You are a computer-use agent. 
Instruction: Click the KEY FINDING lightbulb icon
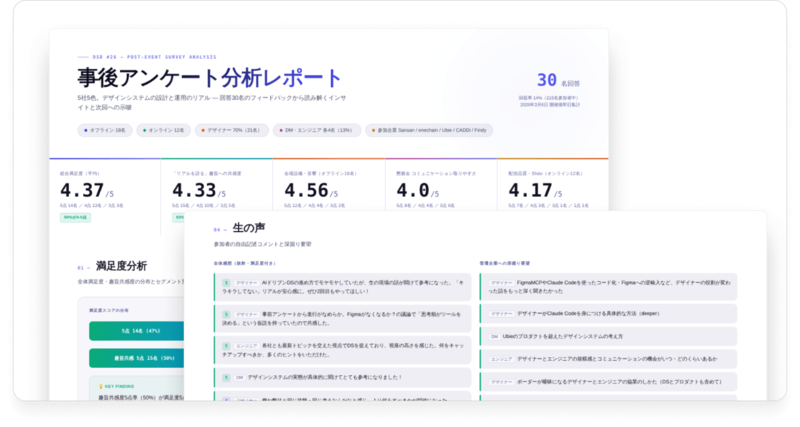(101, 386)
